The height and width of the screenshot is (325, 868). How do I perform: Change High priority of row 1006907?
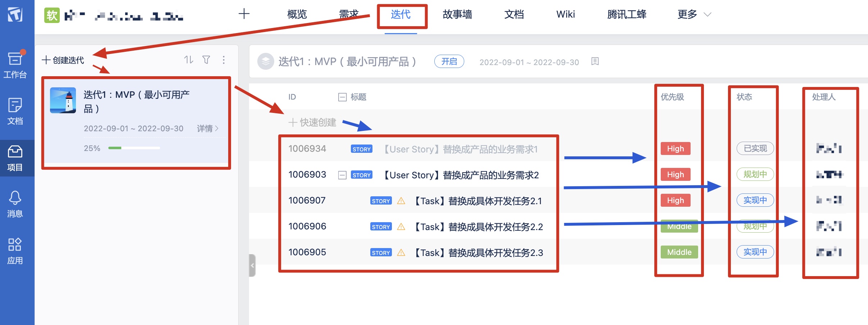pyautogui.click(x=675, y=200)
